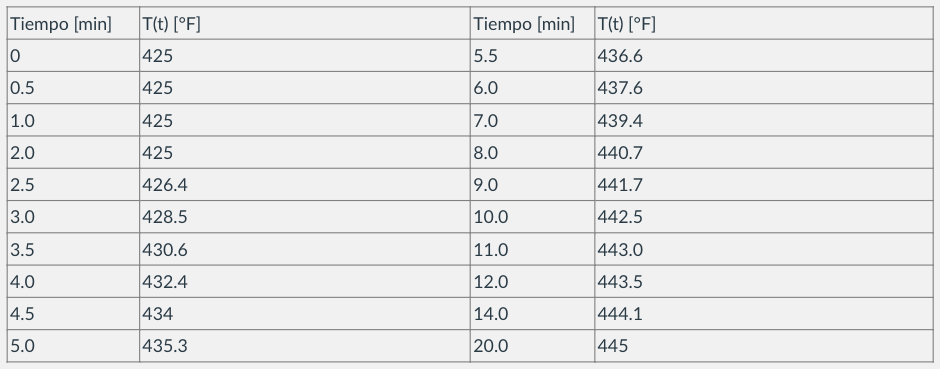Select the first Tiempo [min] header cell
The width and height of the screenshot is (940, 369).
tap(73, 24)
